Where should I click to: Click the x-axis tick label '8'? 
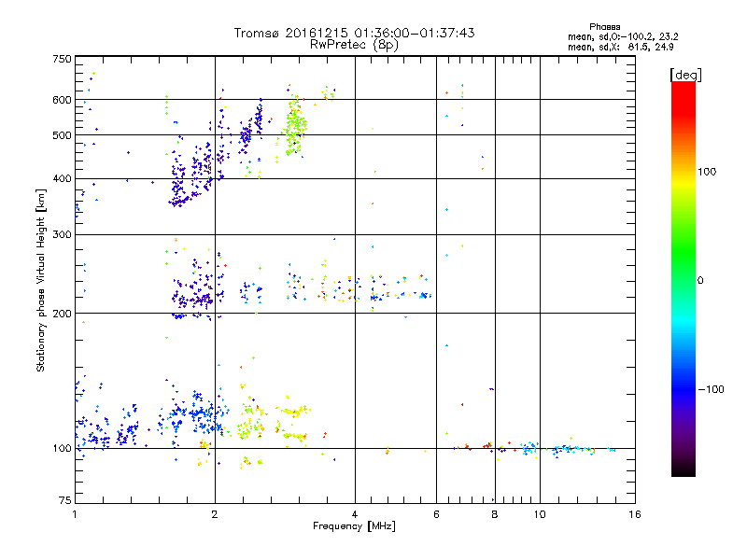click(x=495, y=514)
